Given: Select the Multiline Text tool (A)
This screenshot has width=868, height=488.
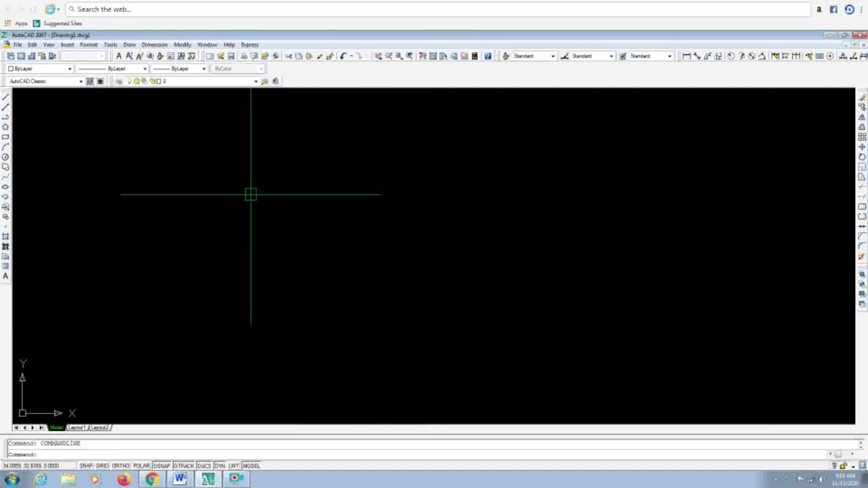Looking at the screenshot, I should pos(5,276).
